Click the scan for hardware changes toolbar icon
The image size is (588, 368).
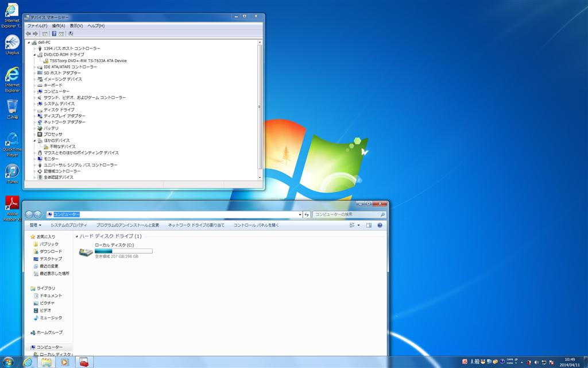coord(70,33)
